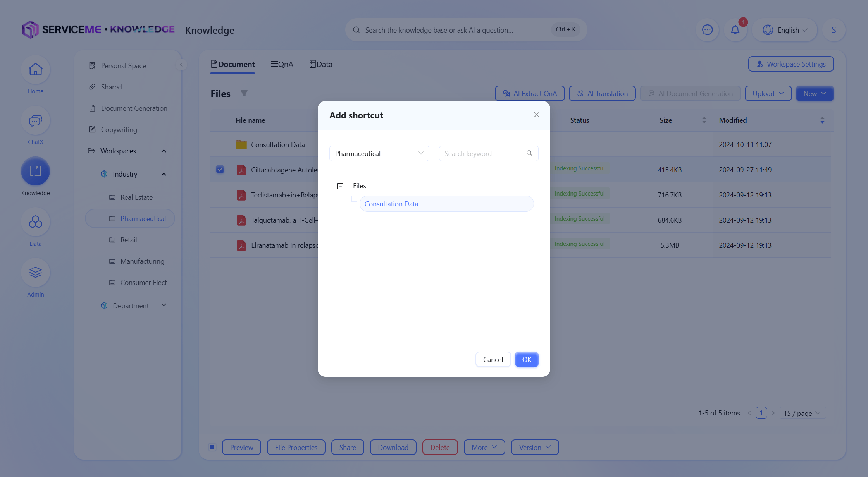Click OK in Add shortcut dialog
Image resolution: width=868 pixels, height=477 pixels.
[x=526, y=359]
